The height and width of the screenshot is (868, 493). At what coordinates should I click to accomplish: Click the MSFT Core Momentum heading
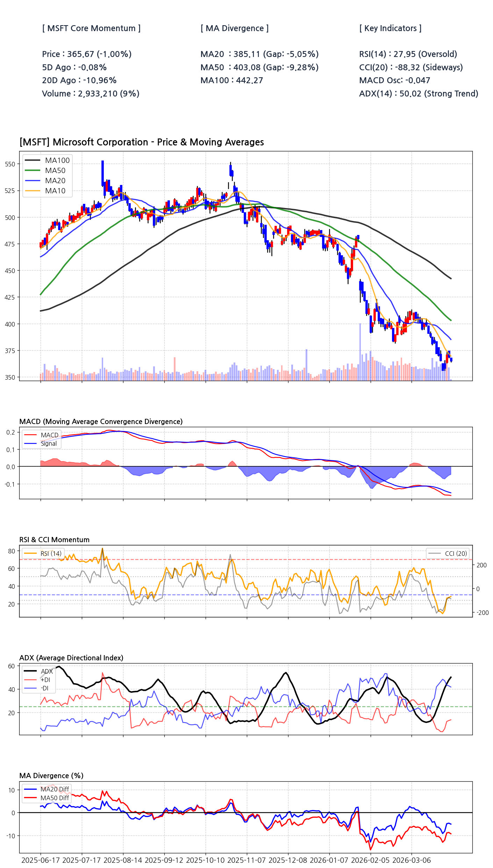click(91, 28)
